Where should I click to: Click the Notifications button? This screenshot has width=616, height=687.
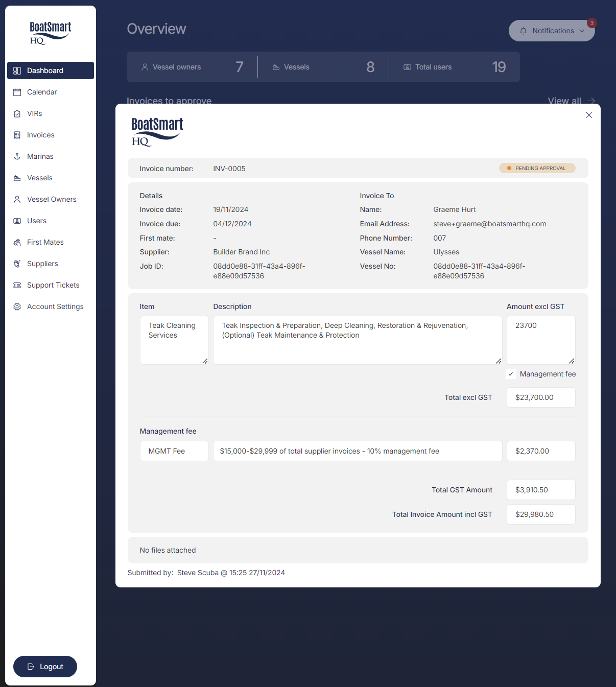552,31
